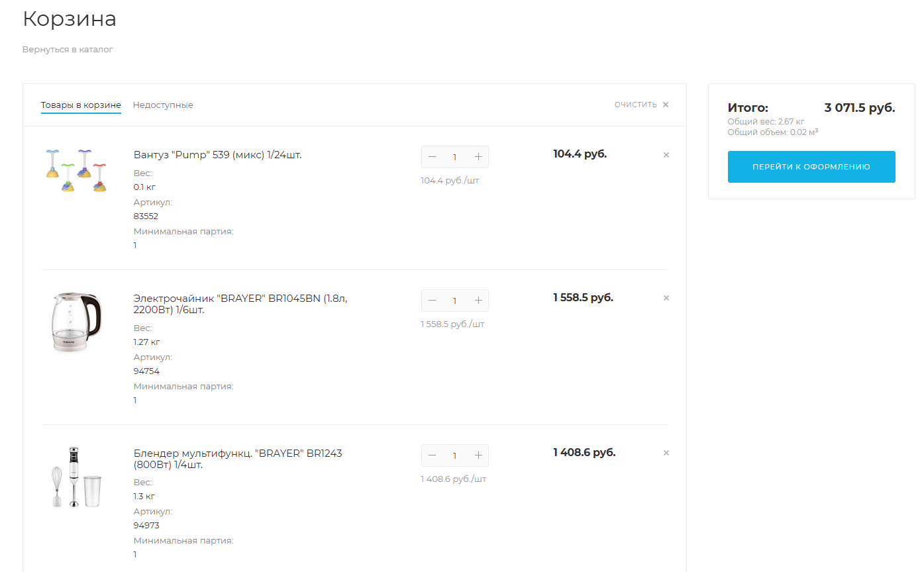Delete Блендер BRAYER item from cart
The width and height of the screenshot is (924, 572).
point(666,453)
